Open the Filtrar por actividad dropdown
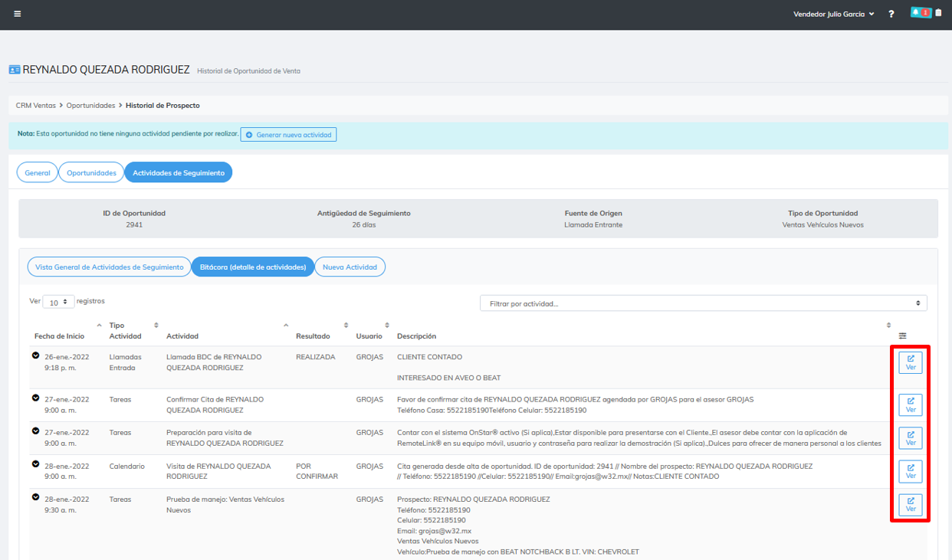 coord(703,303)
